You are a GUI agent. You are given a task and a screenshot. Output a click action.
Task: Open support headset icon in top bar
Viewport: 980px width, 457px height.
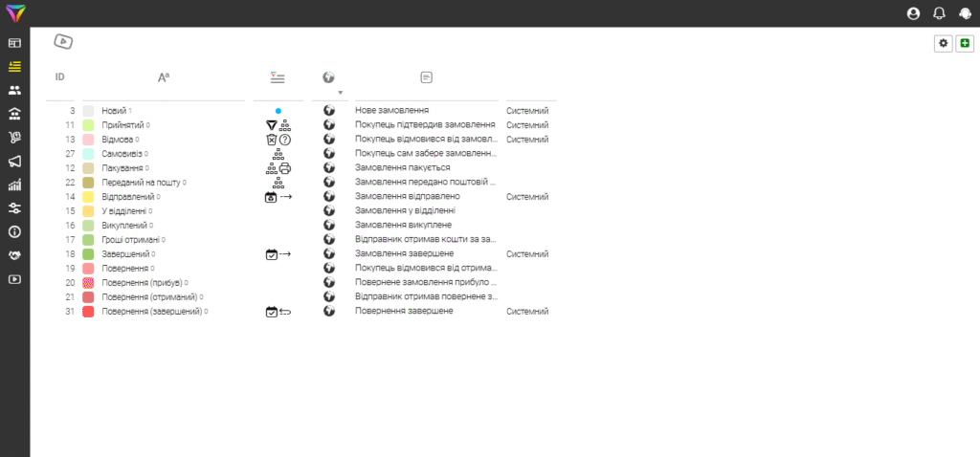click(x=965, y=13)
